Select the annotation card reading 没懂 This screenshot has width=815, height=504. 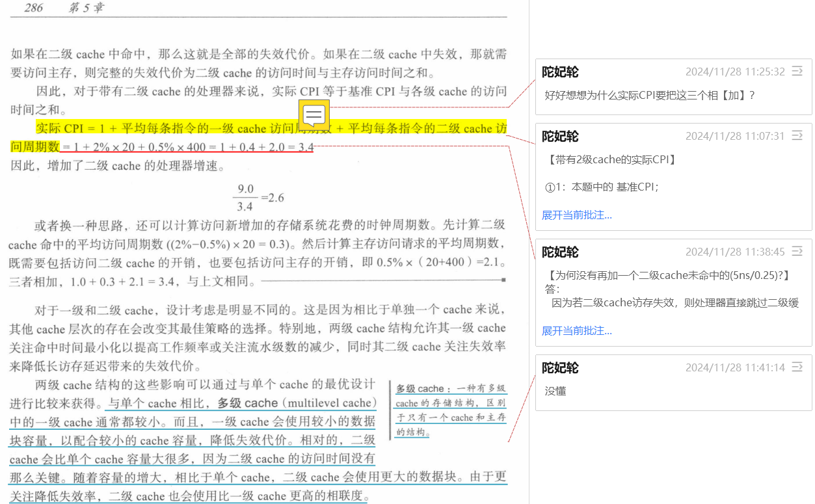673,391
